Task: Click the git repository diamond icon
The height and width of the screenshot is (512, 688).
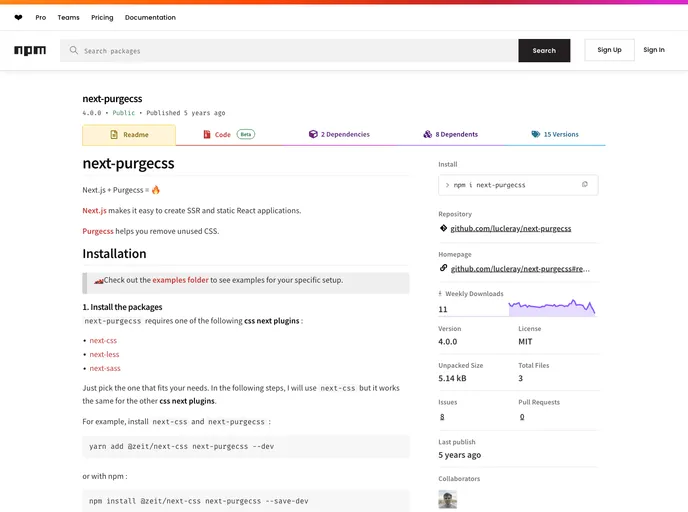Action: click(x=443, y=228)
